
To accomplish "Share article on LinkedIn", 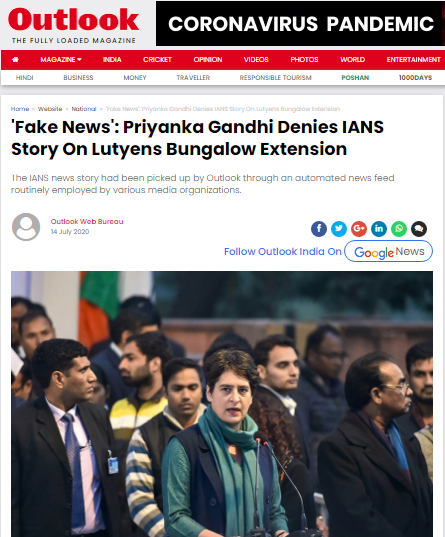I will [x=379, y=228].
